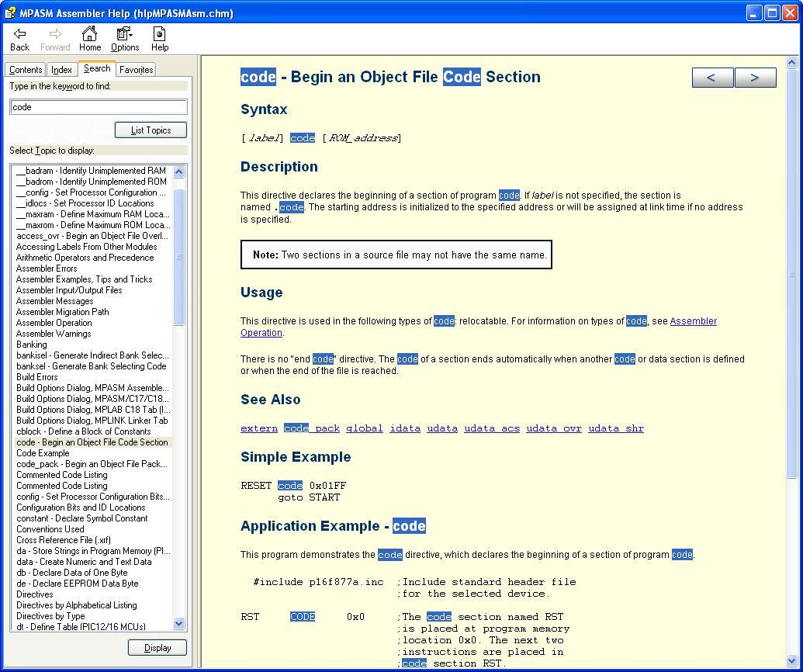Select 'access_ovr - Begin an Object File' topic
803x672 pixels.
pyautogui.click(x=92, y=236)
